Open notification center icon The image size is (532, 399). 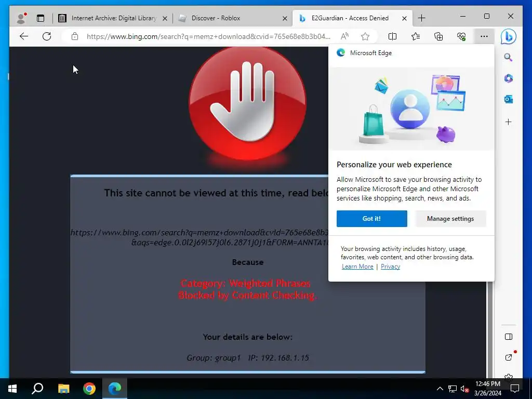[515, 389]
